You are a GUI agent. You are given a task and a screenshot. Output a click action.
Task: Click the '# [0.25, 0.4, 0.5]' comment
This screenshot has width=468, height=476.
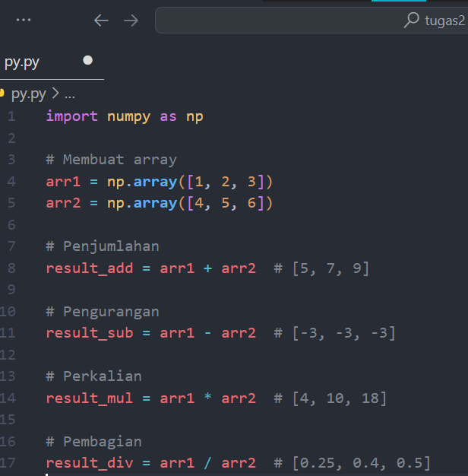tap(353, 463)
